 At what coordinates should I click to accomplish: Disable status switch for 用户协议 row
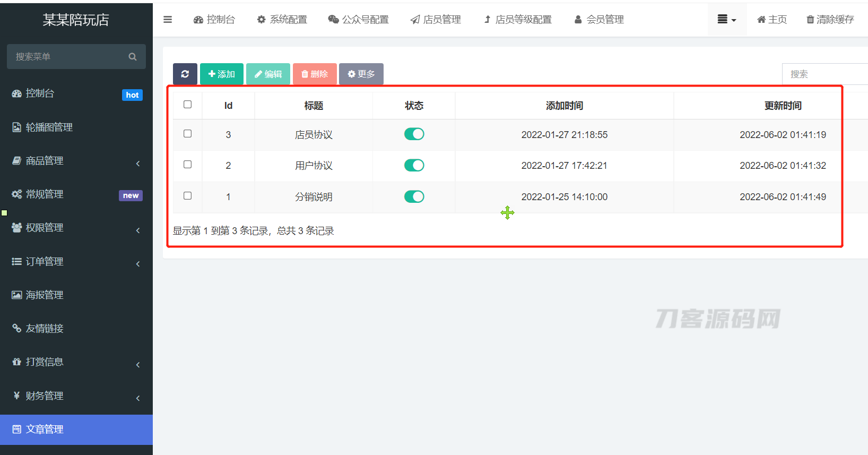[x=414, y=166]
